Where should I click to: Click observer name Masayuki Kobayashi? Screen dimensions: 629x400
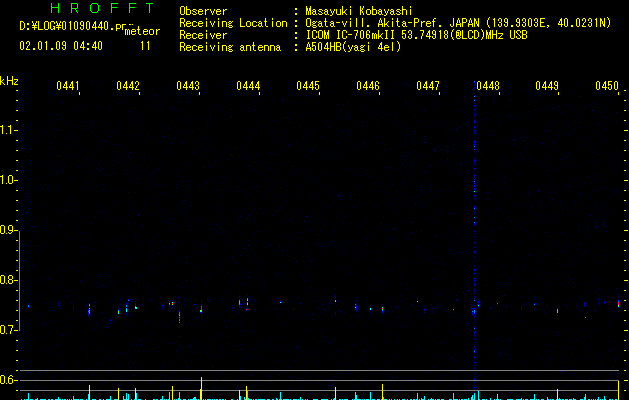point(359,11)
